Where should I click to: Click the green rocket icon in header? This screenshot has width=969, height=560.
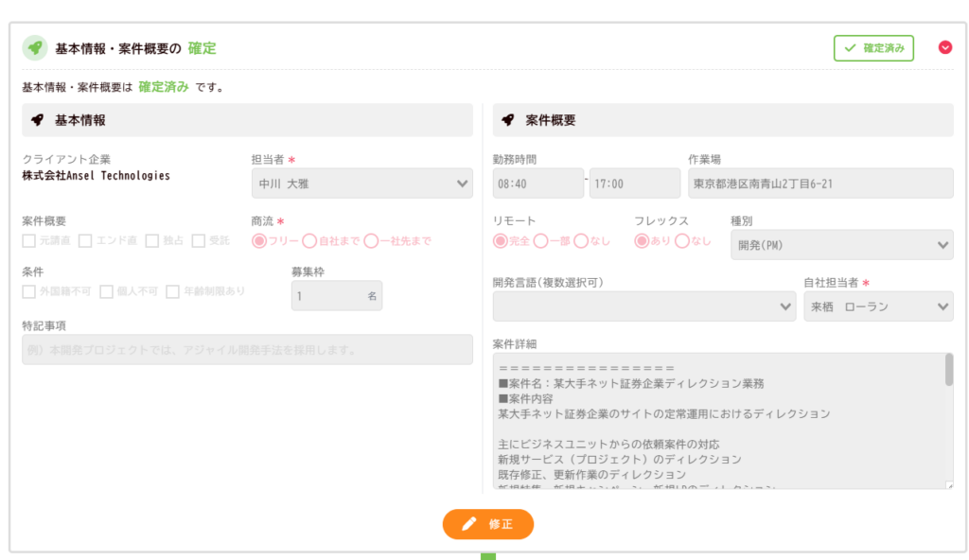[x=35, y=47]
